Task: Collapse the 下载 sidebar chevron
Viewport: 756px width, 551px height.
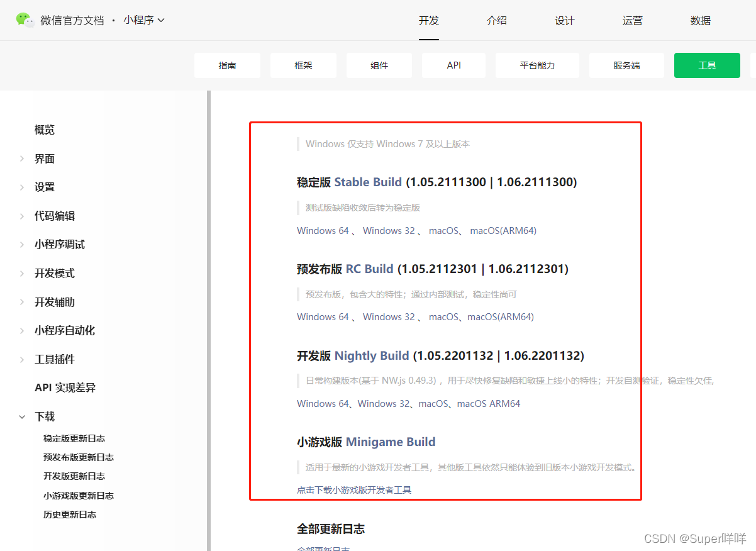Action: tap(21, 416)
